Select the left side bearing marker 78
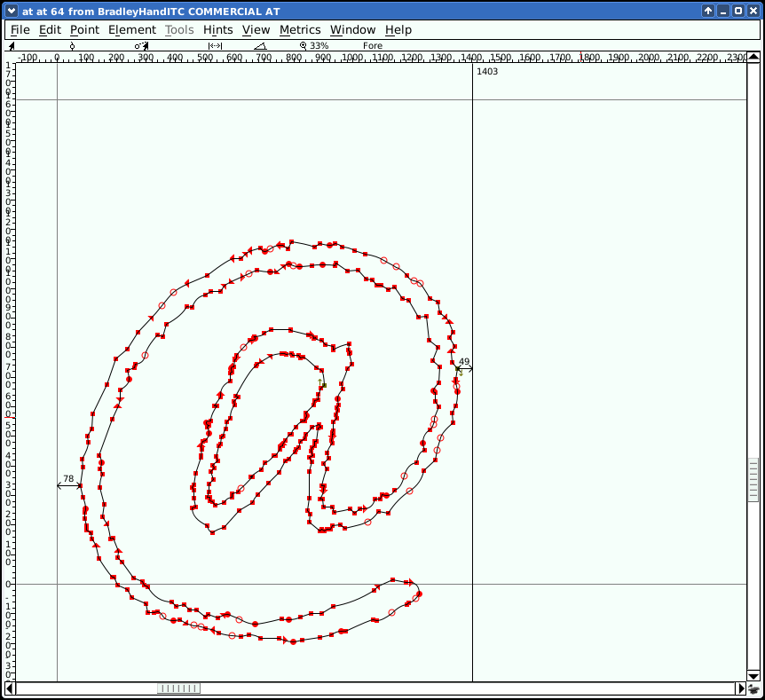Image resolution: width=765 pixels, height=700 pixels. coord(68,480)
